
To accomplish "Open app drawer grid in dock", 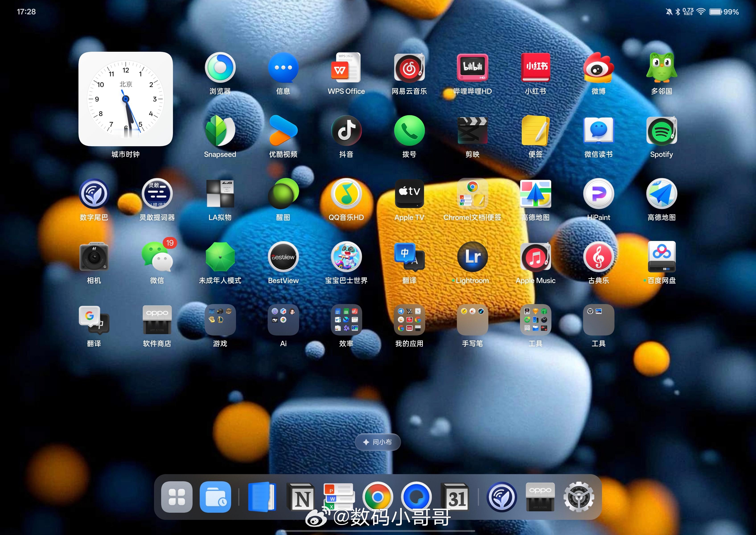I will point(177,497).
